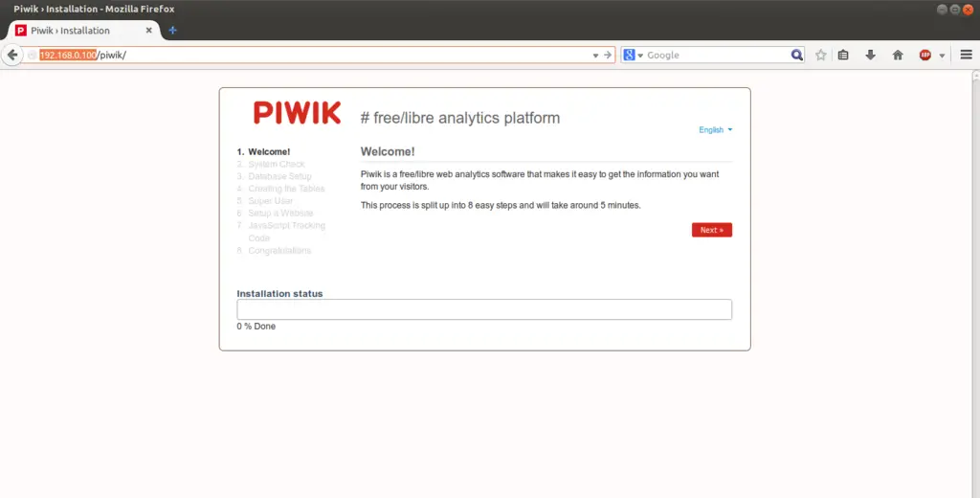Screen dimensions: 980x498
Task: Click the search magnifier icon
Action: (x=796, y=55)
